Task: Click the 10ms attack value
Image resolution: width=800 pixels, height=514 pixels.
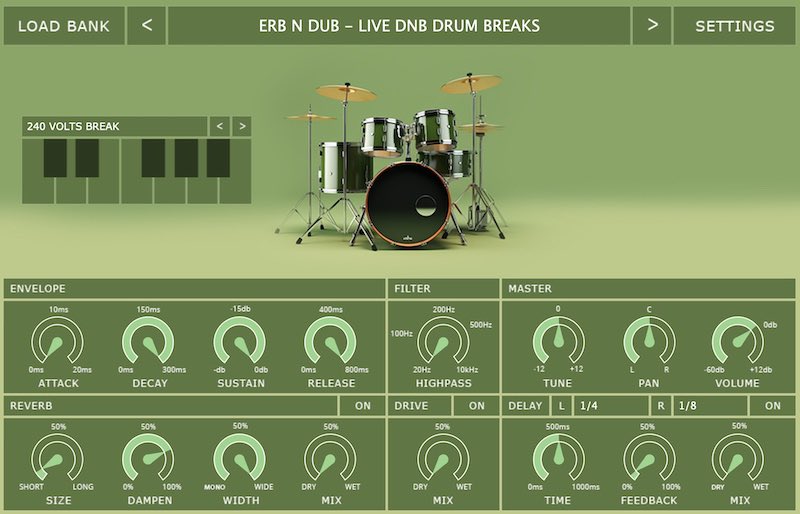Action: (x=59, y=309)
